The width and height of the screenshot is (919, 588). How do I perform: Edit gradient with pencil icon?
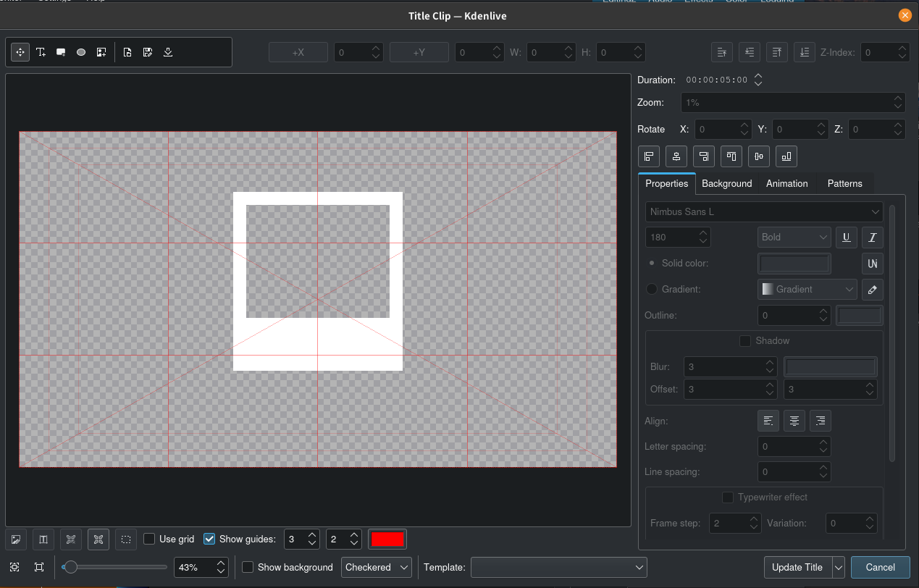coord(873,289)
